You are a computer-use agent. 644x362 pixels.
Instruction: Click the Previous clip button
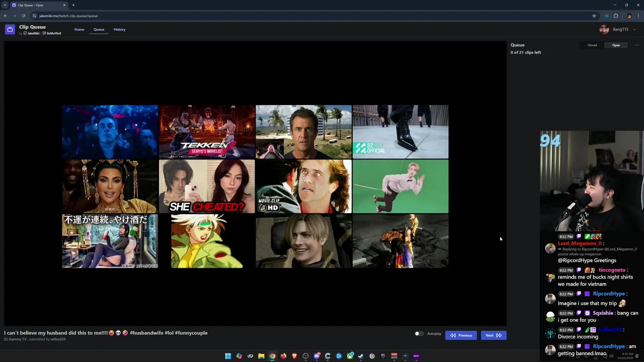point(461,335)
